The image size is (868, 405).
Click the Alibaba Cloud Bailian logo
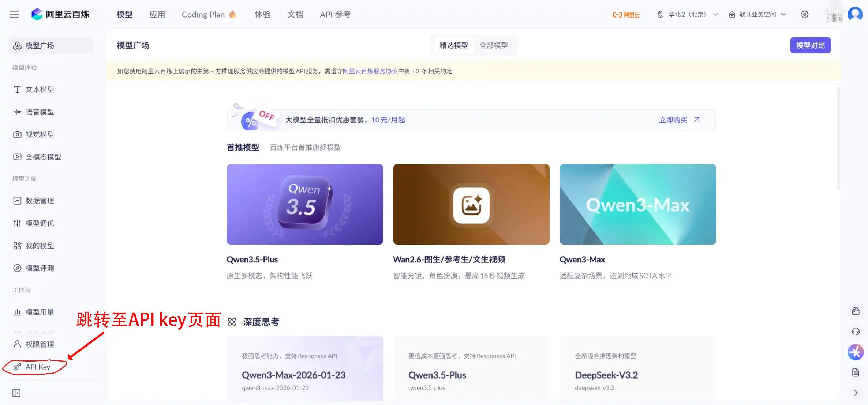[60, 14]
